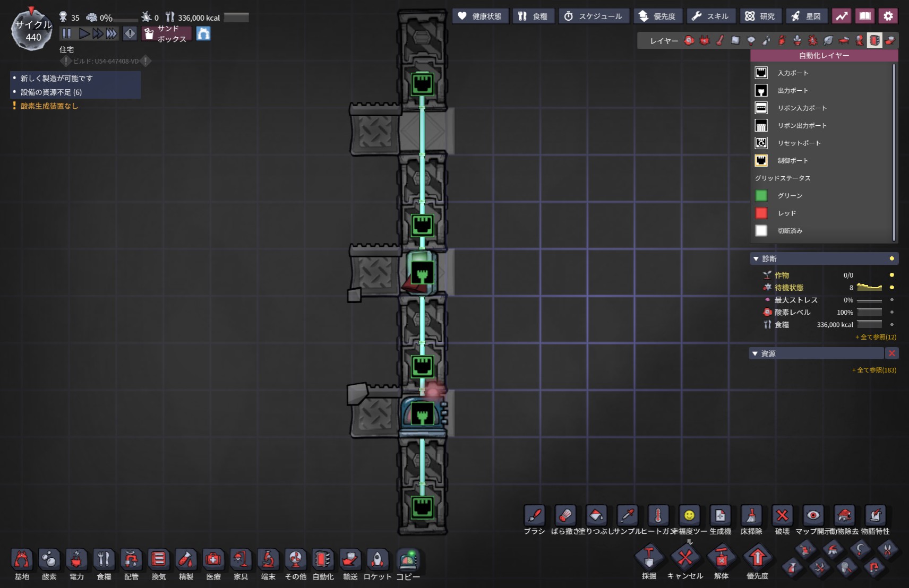This screenshot has height=588, width=909.
Task: Toggle the light overlay lamp icon
Action: pyautogui.click(x=751, y=40)
